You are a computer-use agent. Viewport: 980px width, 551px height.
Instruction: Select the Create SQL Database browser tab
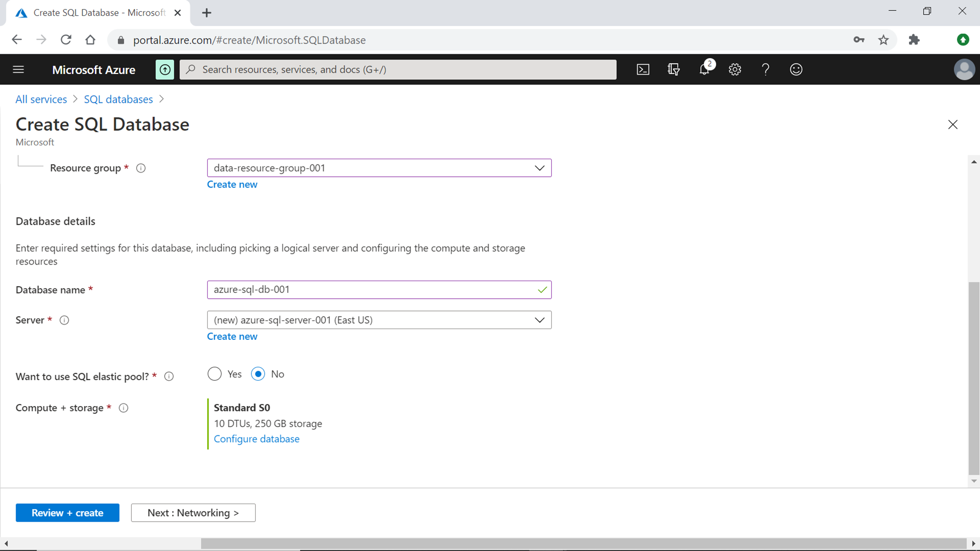[98, 13]
